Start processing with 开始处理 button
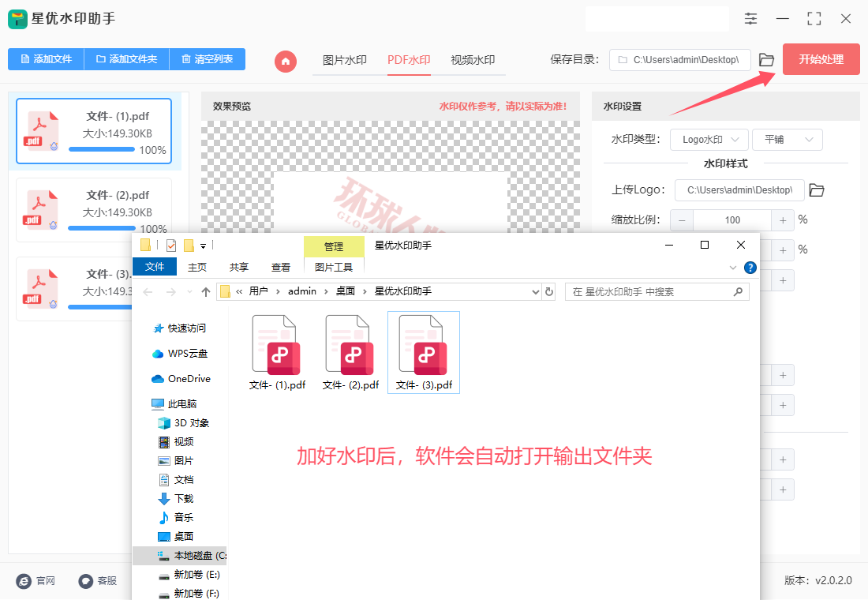 coord(821,59)
